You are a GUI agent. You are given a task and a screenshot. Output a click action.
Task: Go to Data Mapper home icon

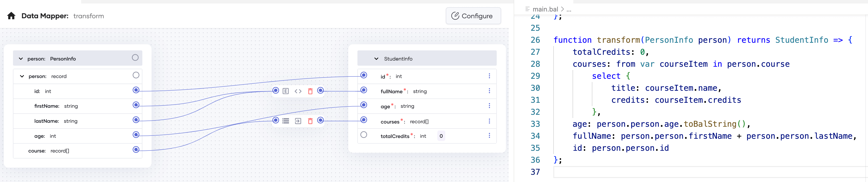pyautogui.click(x=11, y=16)
